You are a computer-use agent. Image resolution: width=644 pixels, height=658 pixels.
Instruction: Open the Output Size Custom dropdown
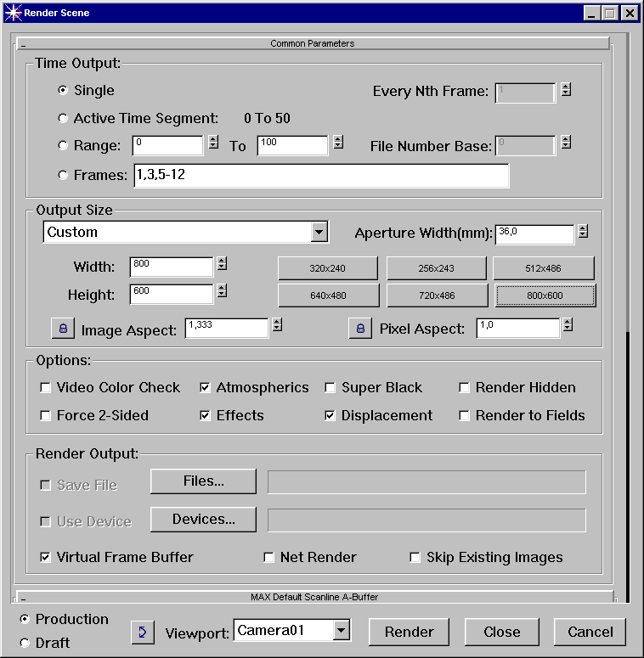tap(319, 232)
